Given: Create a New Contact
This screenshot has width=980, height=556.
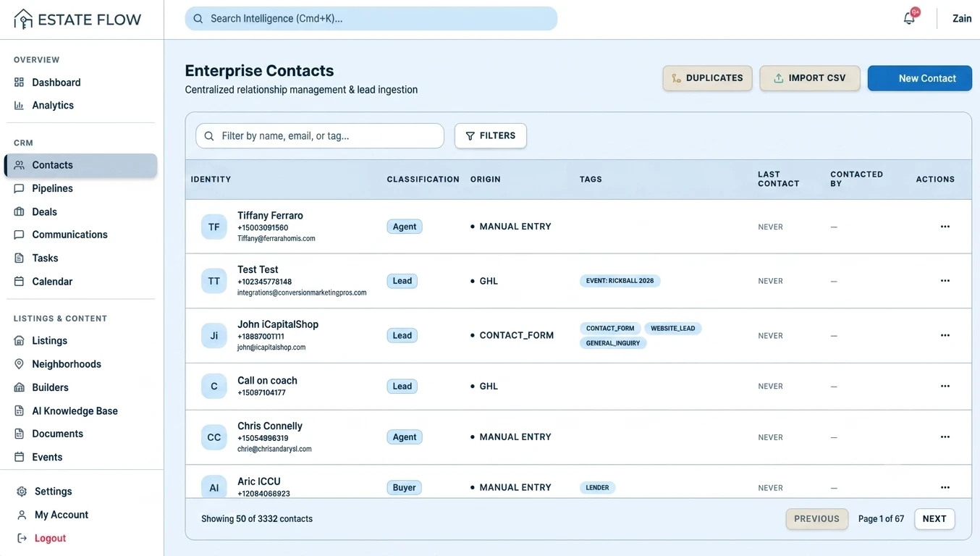Looking at the screenshot, I should [919, 78].
